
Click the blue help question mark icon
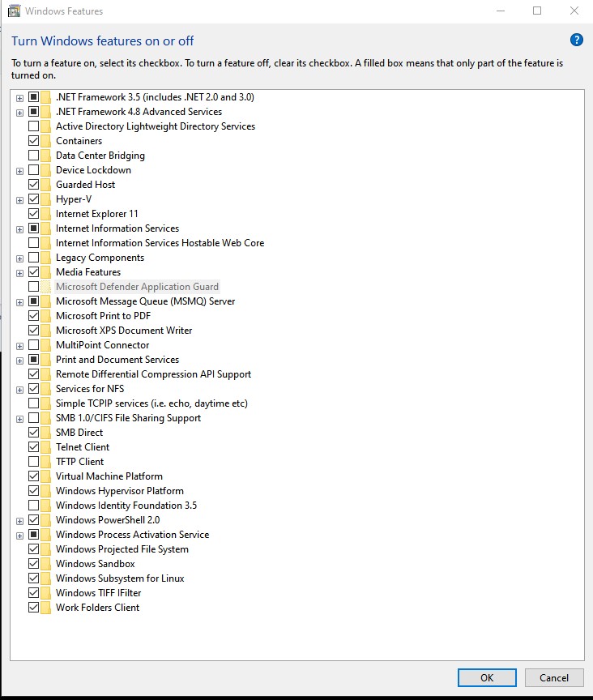pyautogui.click(x=577, y=41)
